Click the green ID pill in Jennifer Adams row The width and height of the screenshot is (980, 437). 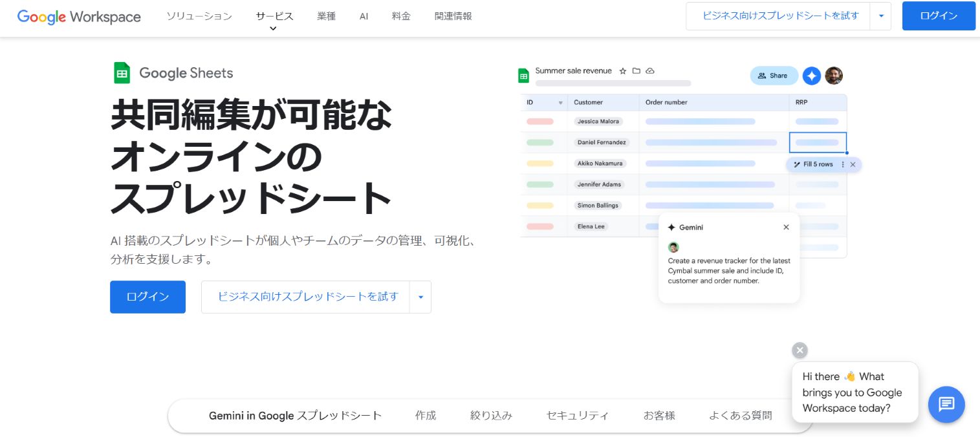click(x=540, y=184)
